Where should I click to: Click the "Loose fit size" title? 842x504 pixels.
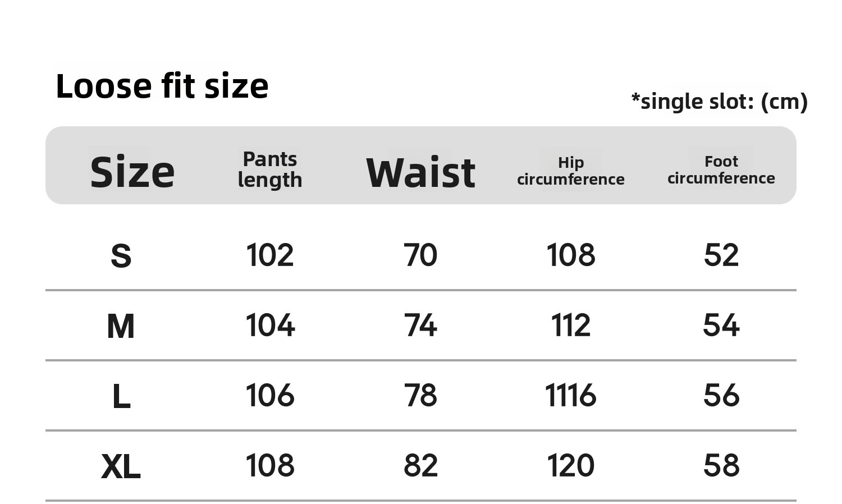point(162,86)
